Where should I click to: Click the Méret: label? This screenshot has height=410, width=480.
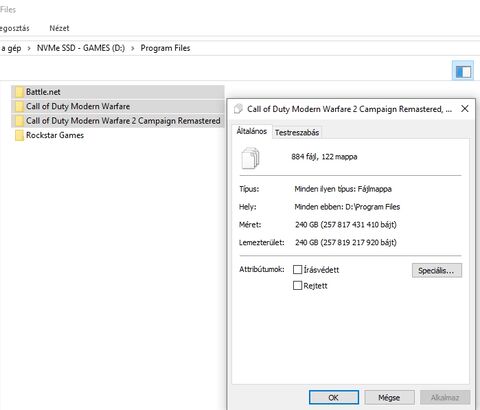click(x=250, y=225)
